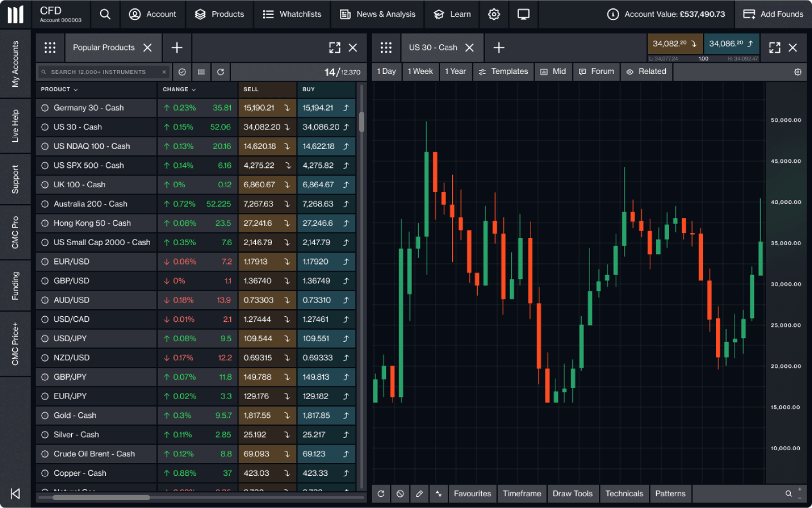Click the Add Founds button
Screen dimensions: 812x508
click(773, 14)
